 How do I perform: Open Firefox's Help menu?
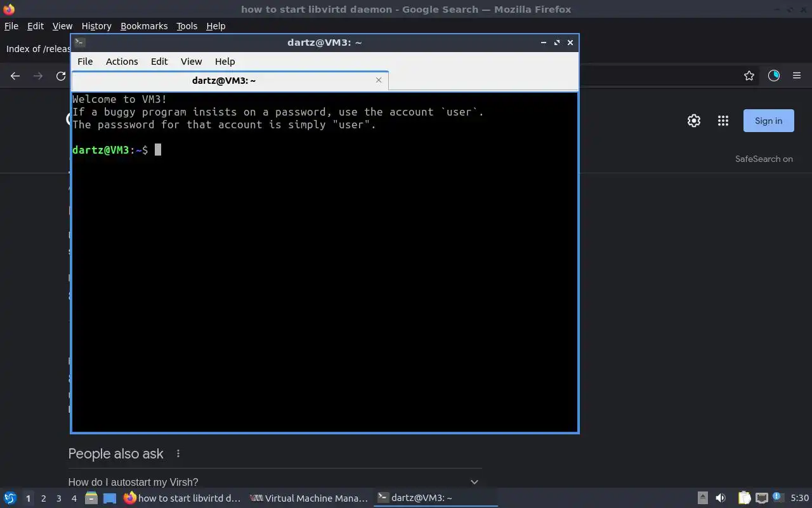[x=216, y=26]
